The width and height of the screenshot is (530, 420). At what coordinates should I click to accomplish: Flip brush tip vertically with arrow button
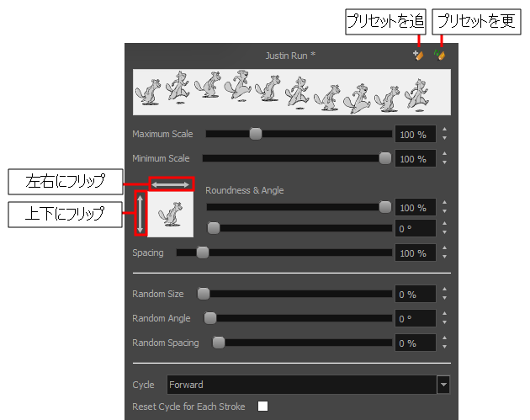tap(140, 212)
